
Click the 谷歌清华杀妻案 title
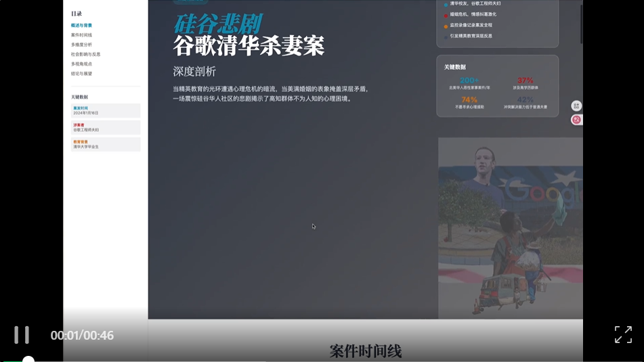[x=249, y=45]
